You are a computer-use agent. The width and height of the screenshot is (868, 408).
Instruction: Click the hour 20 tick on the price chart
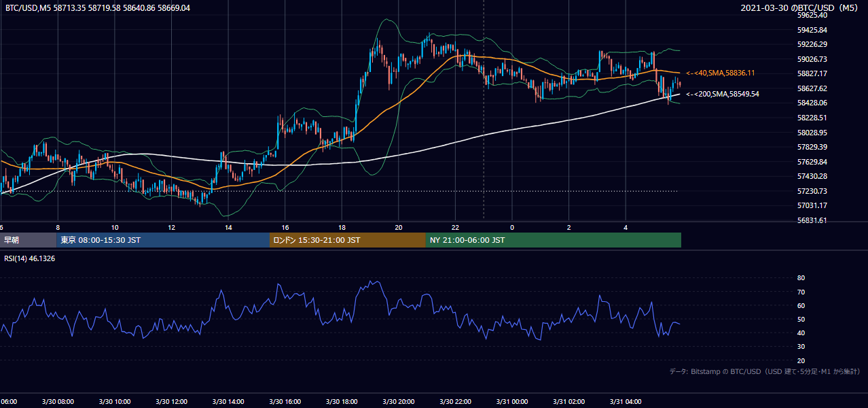coord(399,227)
